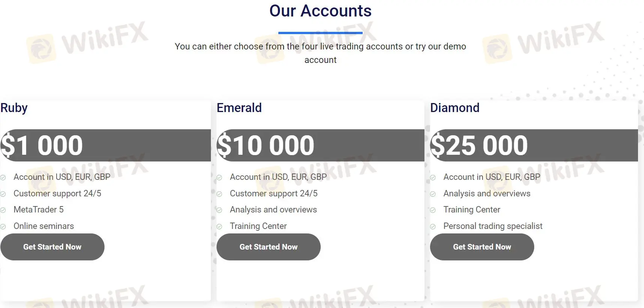Click check icon beside Emerald's Training Center
Screen dimensions: 644x308
(220, 227)
